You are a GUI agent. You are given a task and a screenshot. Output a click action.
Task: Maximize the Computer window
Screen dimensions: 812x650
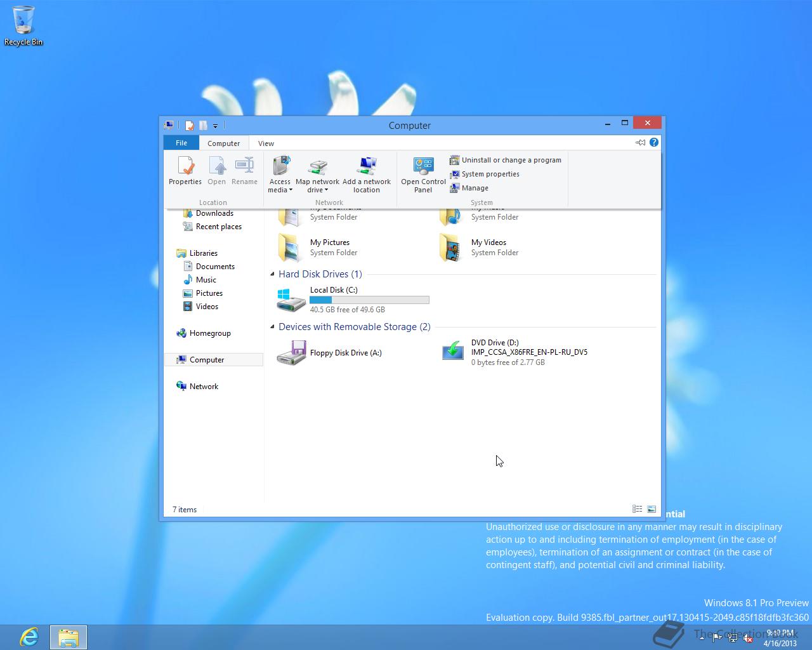click(x=625, y=123)
